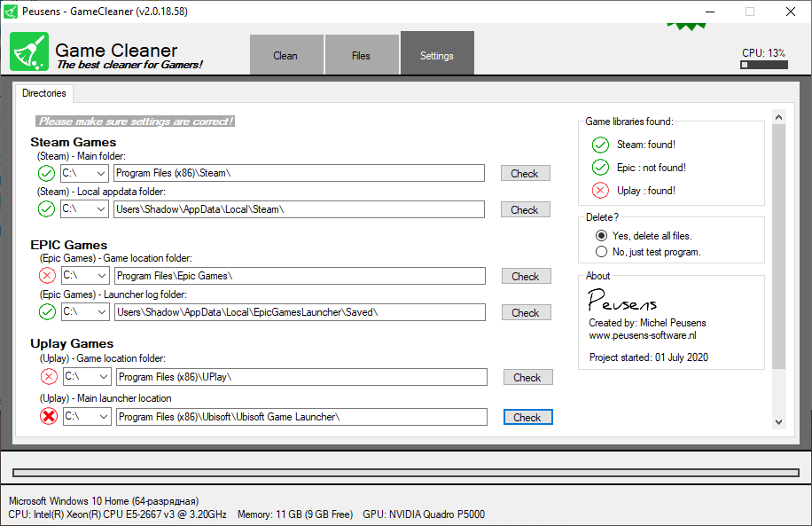This screenshot has height=526, width=812.
Task: Click the Game Cleaner broom logo icon
Action: 29,51
